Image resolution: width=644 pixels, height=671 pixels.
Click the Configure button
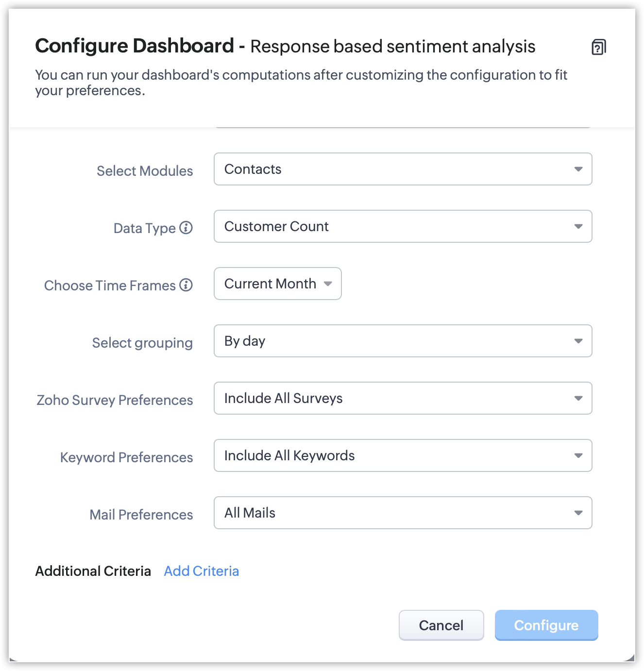(x=546, y=625)
